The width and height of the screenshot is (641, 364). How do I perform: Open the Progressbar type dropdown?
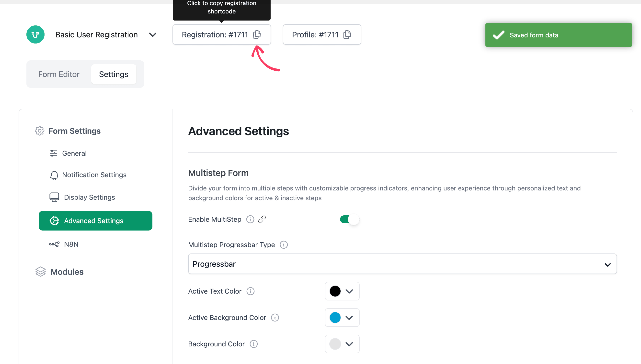[x=402, y=264]
